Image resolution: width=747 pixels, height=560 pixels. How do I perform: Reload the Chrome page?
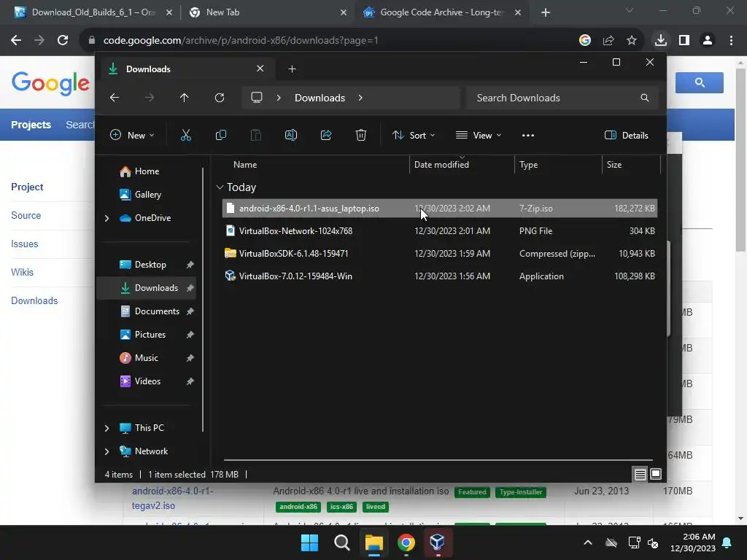[x=63, y=40]
